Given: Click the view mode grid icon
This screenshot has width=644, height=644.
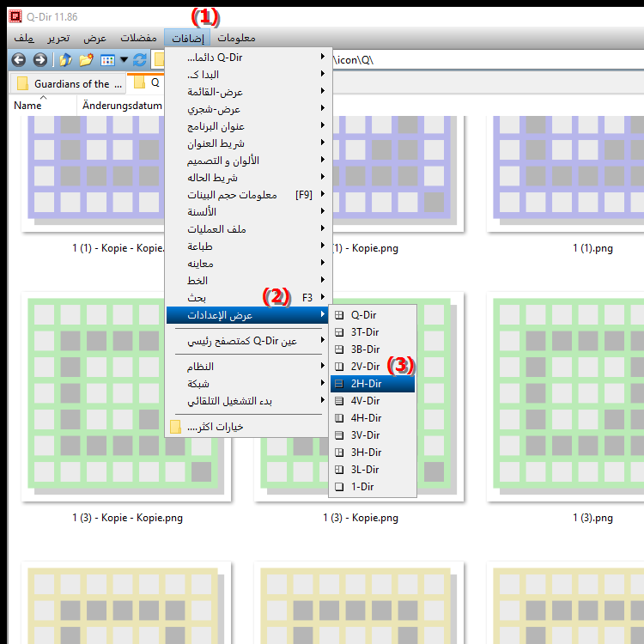Looking at the screenshot, I should click(107, 60).
